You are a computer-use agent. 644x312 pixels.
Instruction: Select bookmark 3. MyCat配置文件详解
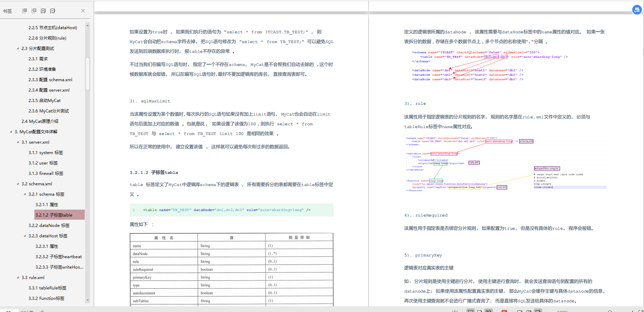(x=36, y=132)
